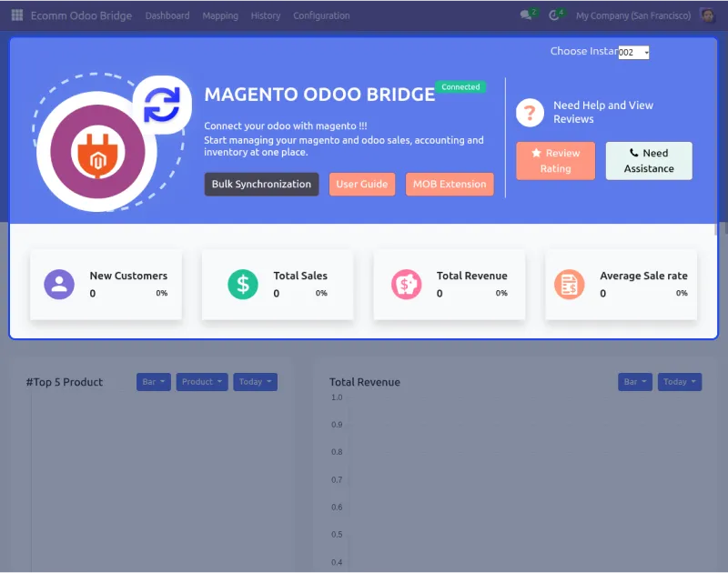Open the Configuration menu
Image resolution: width=728 pixels, height=573 pixels.
click(x=320, y=15)
